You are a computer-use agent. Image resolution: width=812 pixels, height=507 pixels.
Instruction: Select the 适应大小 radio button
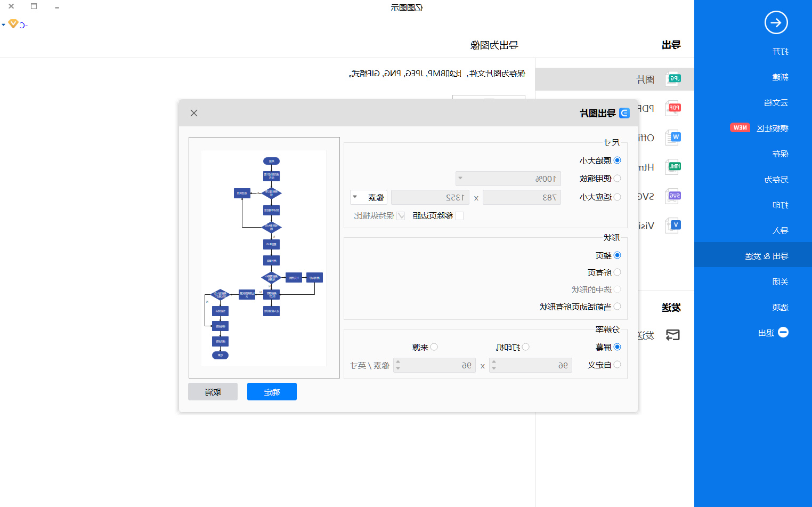coord(617,197)
